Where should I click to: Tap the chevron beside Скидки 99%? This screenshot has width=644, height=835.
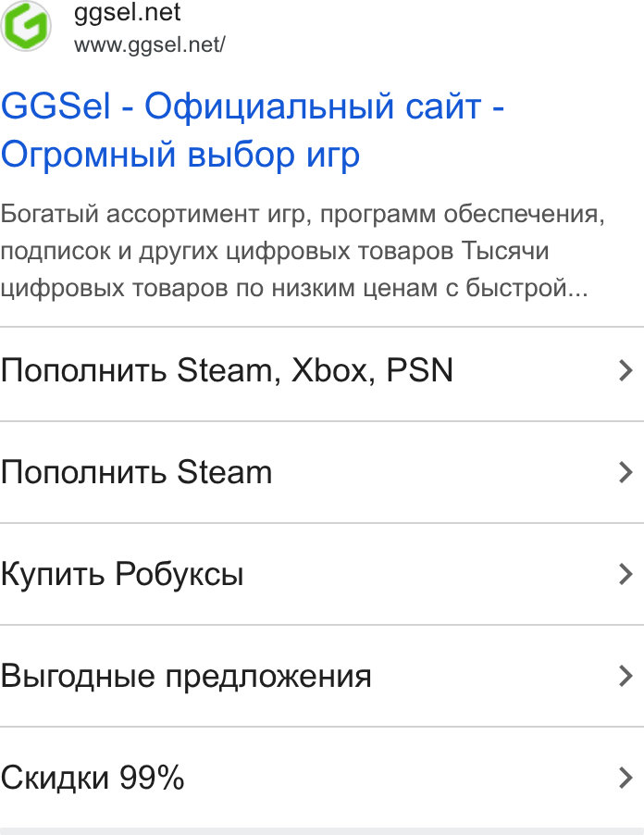625,778
